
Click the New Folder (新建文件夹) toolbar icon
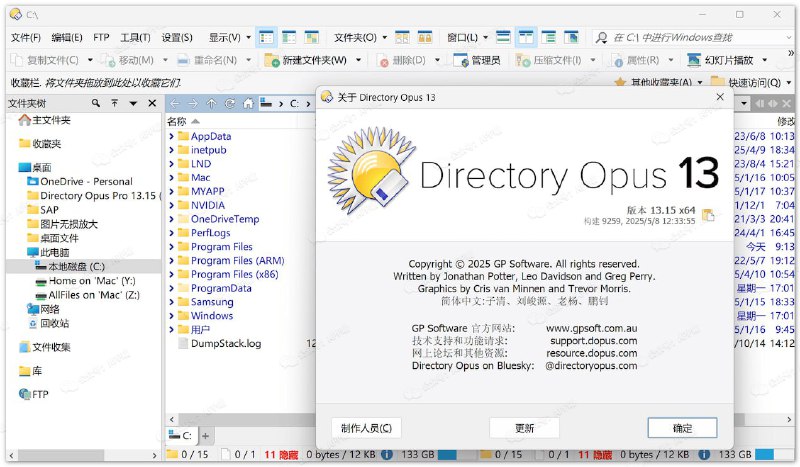[271, 60]
